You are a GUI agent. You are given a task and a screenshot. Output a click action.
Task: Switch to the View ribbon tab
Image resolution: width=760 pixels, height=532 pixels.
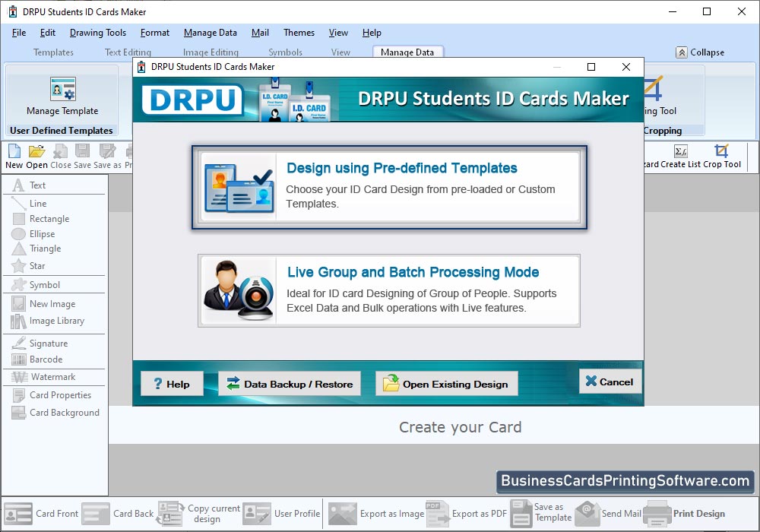[x=340, y=52]
